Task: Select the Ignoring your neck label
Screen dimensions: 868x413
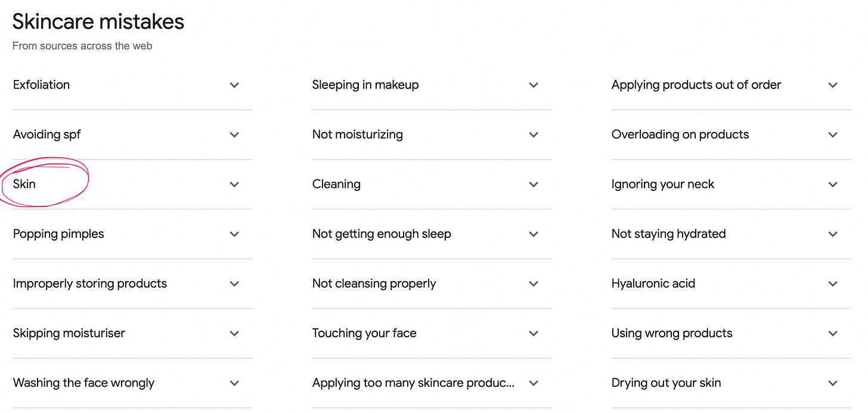Action: click(663, 184)
